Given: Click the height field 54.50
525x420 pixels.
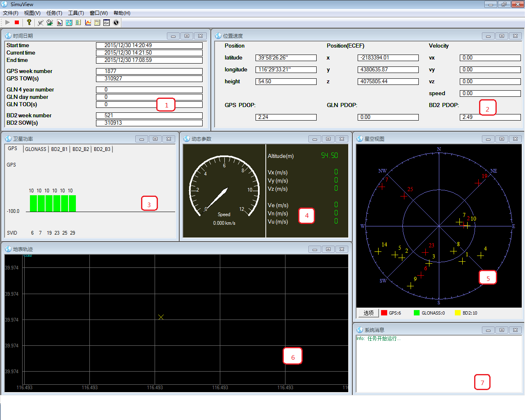Looking at the screenshot, I should (x=286, y=82).
